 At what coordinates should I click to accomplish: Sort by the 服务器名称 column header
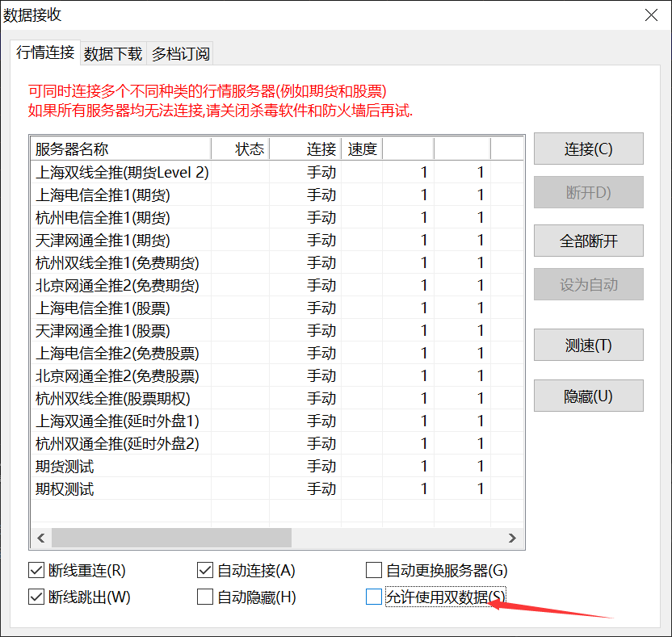(121, 149)
